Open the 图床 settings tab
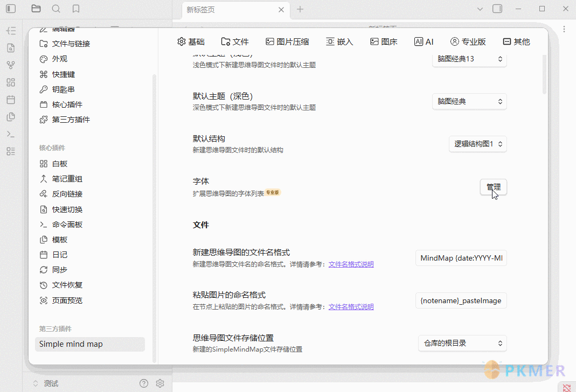Screen dimensions: 576x392 coord(384,42)
